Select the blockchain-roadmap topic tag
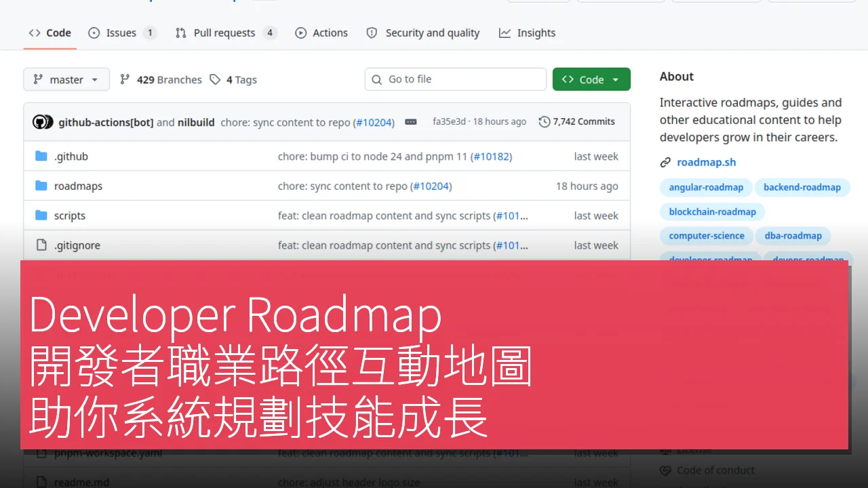The width and height of the screenshot is (868, 488). [x=712, y=211]
